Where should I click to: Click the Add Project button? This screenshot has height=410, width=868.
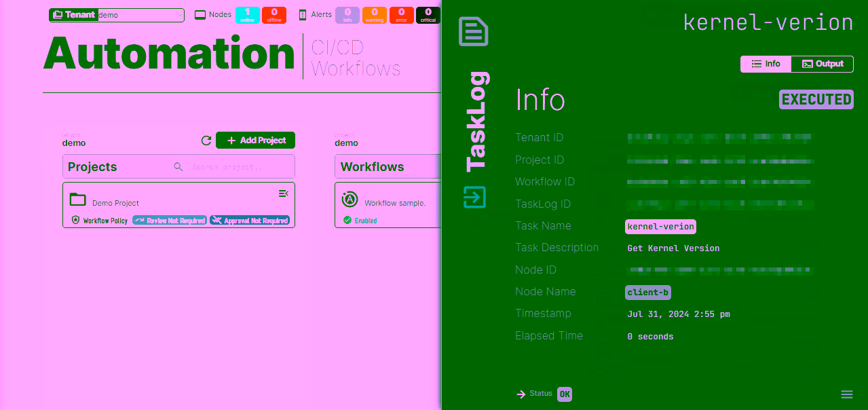click(x=255, y=141)
